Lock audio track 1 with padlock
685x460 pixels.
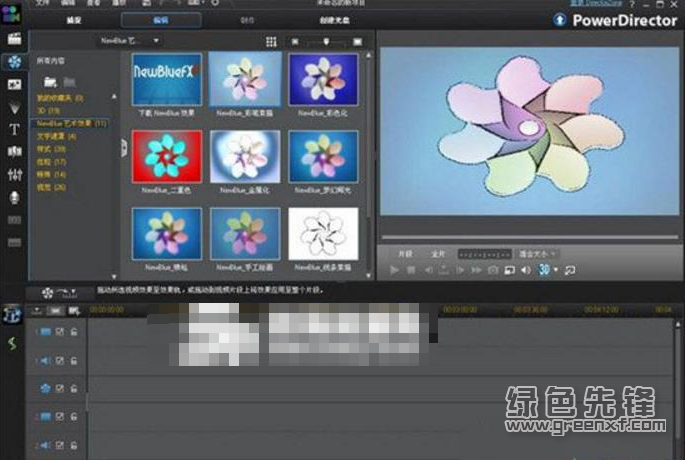click(74, 361)
